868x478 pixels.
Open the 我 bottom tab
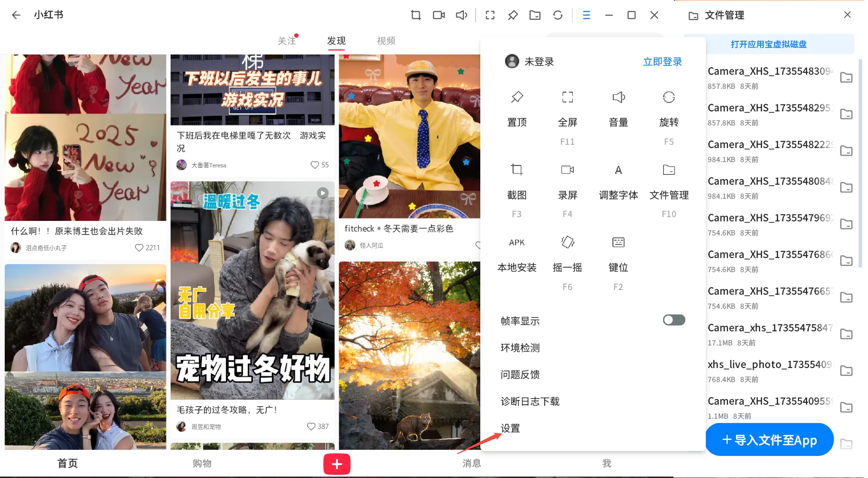(x=607, y=463)
